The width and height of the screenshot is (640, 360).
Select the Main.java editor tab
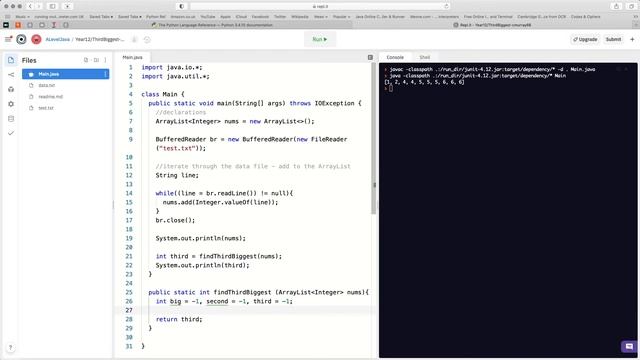(133, 57)
